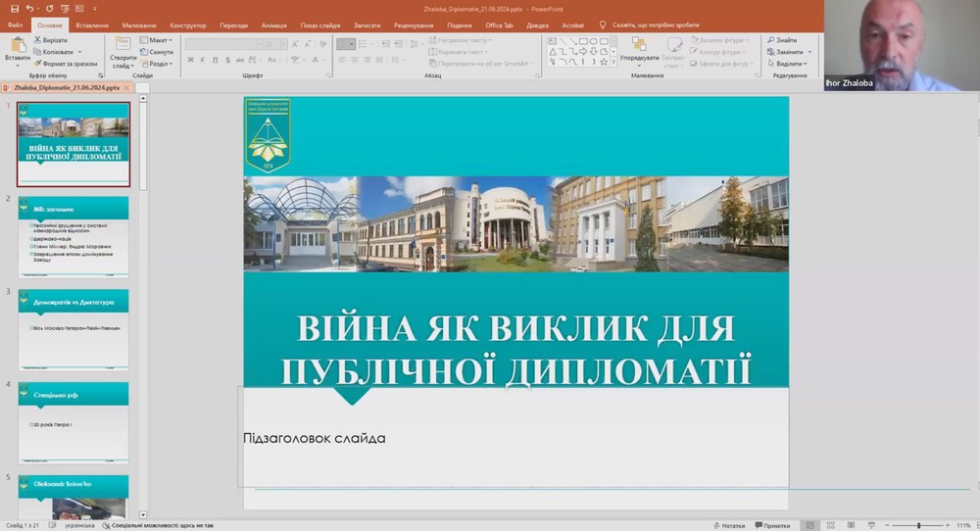Image resolution: width=980 pixels, height=531 pixels.
Task: Click the Undo arrow icon
Action: pyautogui.click(x=29, y=9)
